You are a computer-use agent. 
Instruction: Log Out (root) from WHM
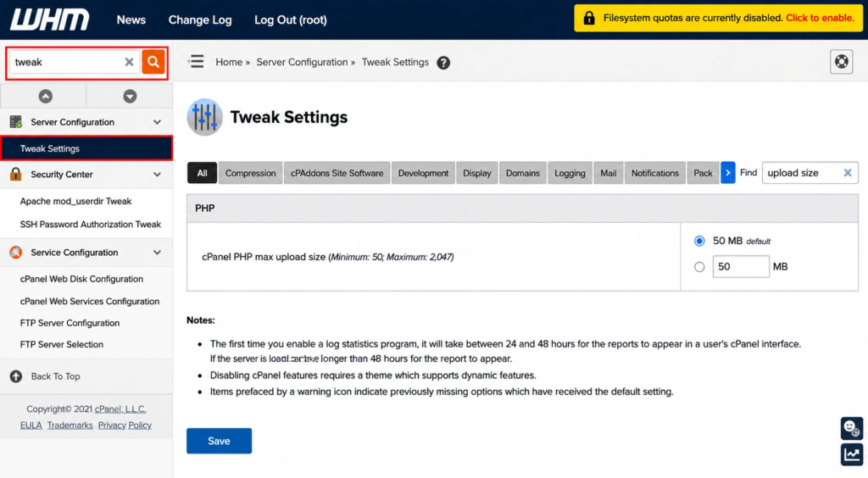point(291,20)
